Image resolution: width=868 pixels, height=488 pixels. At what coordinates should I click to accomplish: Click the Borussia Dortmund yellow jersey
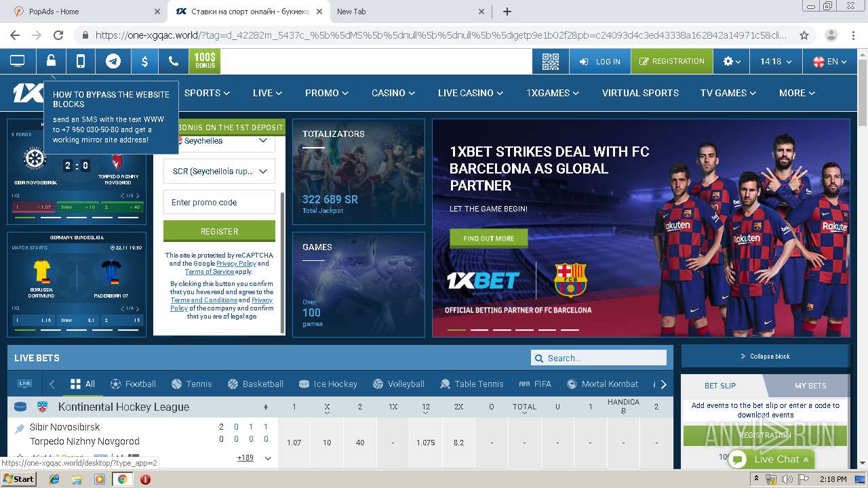(x=42, y=272)
